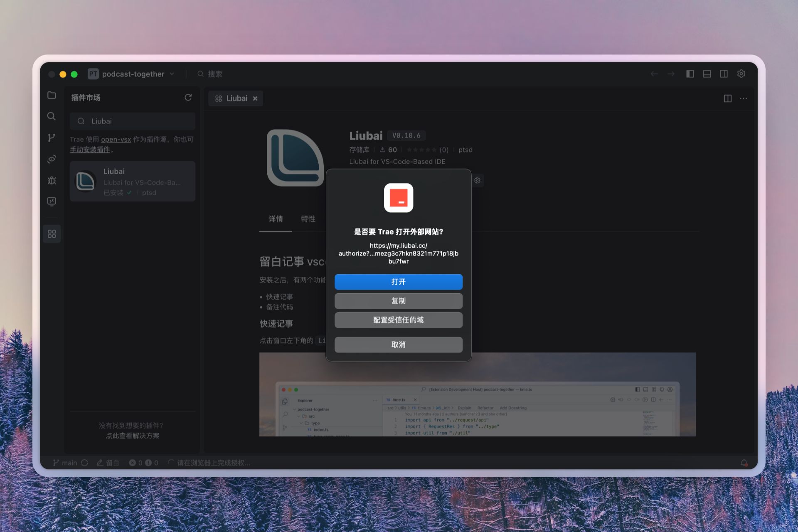798x532 pixels.
Task: Open the settings gear in title bar
Action: tap(741, 74)
